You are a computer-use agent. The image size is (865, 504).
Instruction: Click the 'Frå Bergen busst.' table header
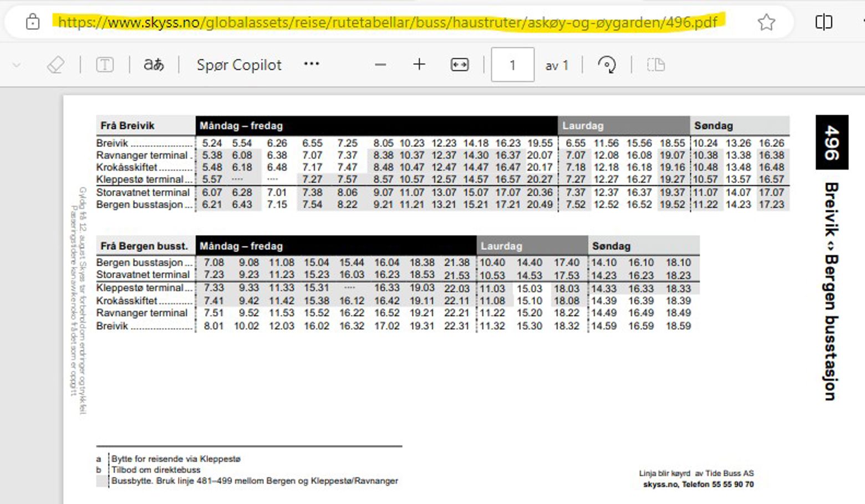point(145,246)
